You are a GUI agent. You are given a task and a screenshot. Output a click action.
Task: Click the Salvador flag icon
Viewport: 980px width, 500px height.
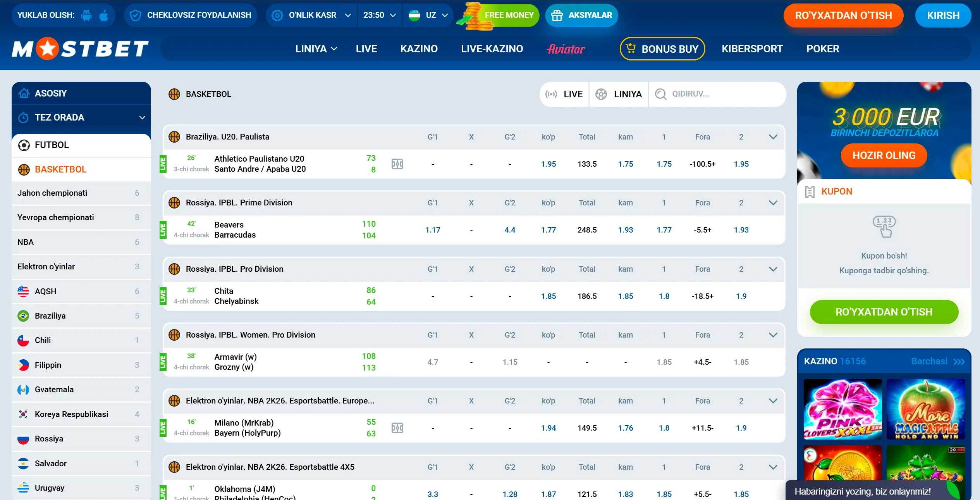click(23, 464)
